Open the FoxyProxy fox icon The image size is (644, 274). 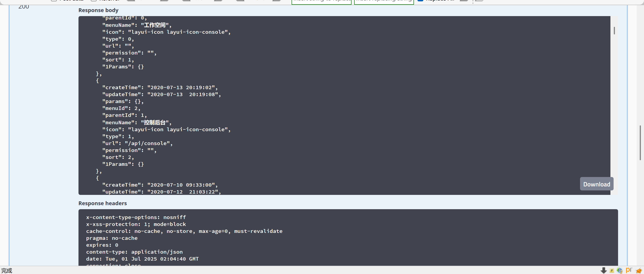click(x=638, y=270)
